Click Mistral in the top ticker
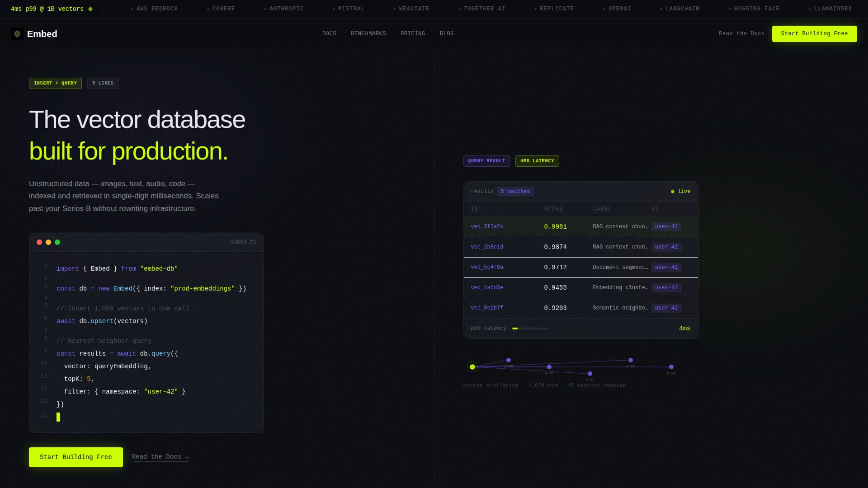The width and height of the screenshot is (868, 488). point(348,9)
